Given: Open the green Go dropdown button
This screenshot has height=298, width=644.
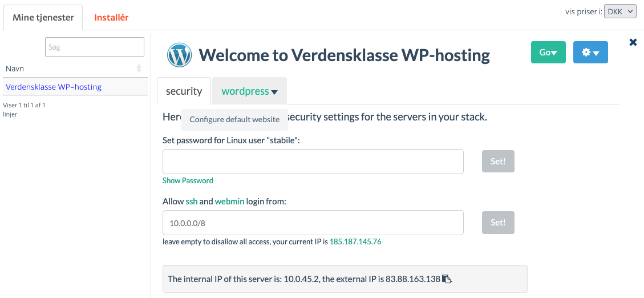Looking at the screenshot, I should point(548,52).
